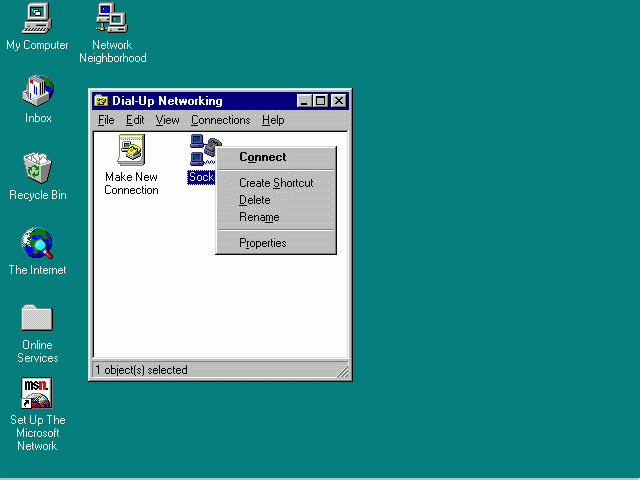Choose Create Shortcut from the context menu
640x480 pixels.
pos(276,183)
